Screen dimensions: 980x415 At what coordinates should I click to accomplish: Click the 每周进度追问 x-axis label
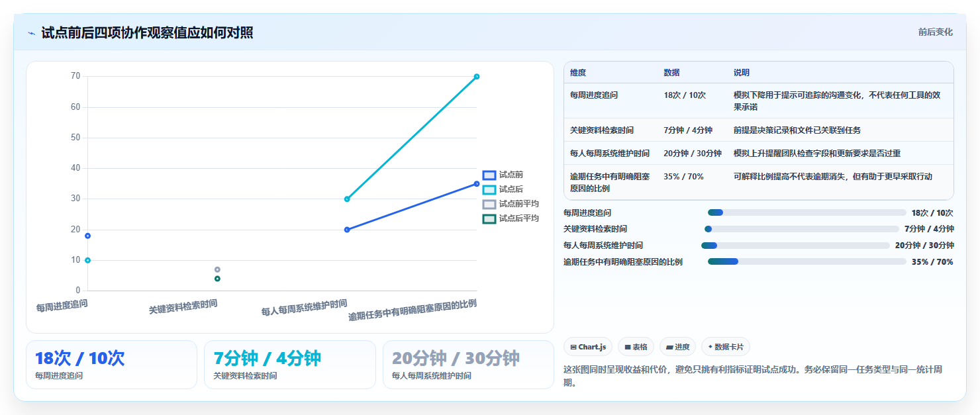(x=62, y=305)
